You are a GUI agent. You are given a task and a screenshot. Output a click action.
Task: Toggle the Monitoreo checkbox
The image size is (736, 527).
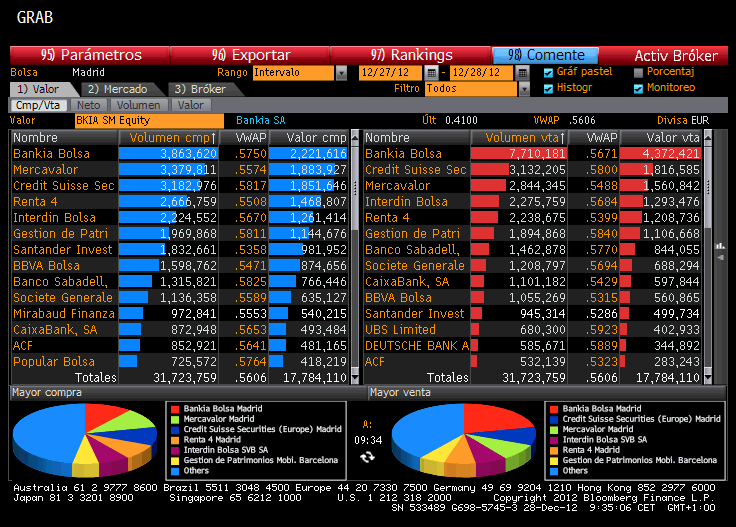coord(638,88)
